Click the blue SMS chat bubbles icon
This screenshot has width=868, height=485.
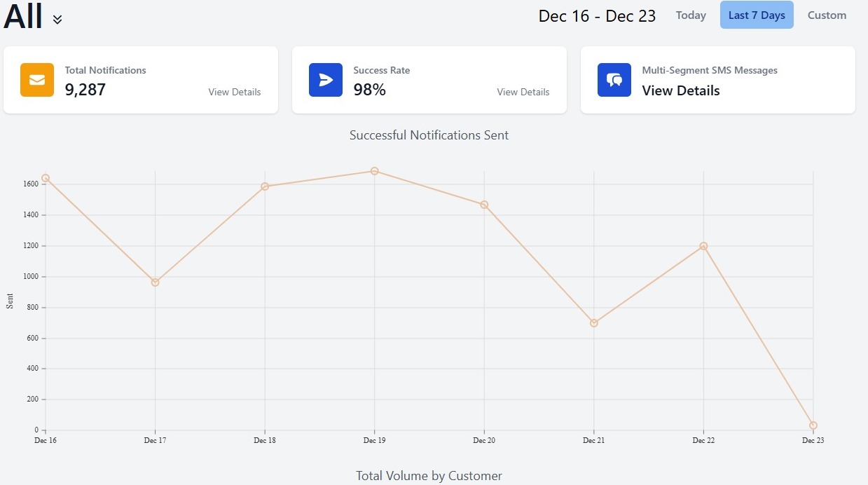tap(614, 80)
